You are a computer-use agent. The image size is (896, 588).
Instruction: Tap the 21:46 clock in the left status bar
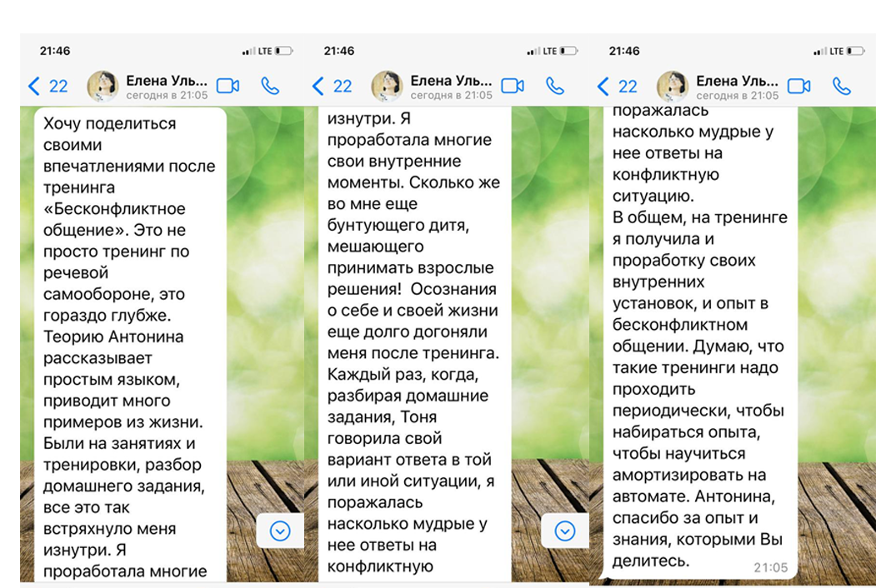(56, 50)
